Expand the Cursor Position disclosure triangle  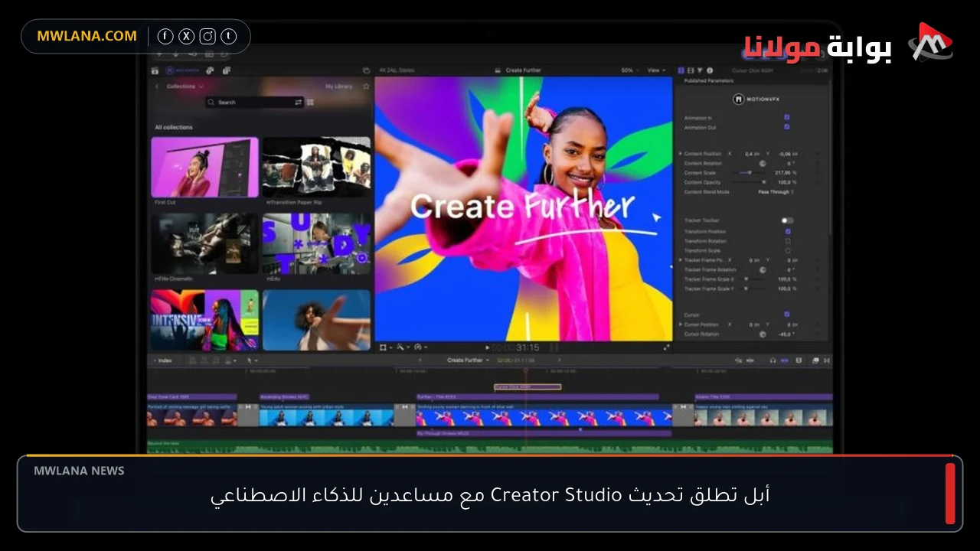[680, 324]
